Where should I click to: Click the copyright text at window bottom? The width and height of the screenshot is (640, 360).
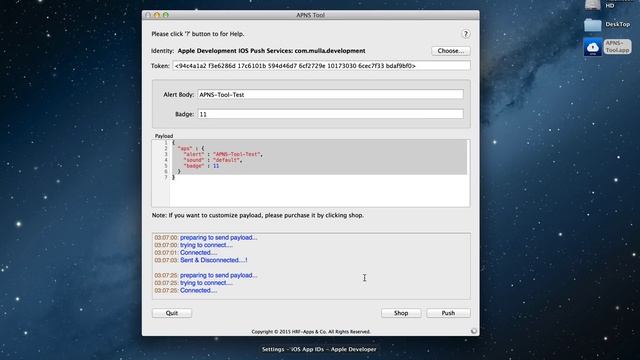point(311,332)
